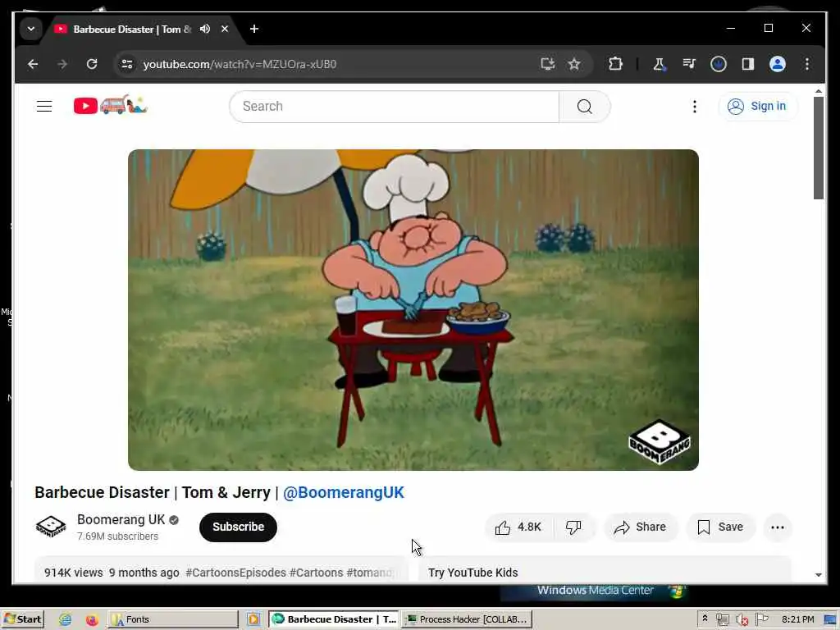This screenshot has width=840, height=630.
Task: Install app icon in address bar
Action: [x=547, y=64]
